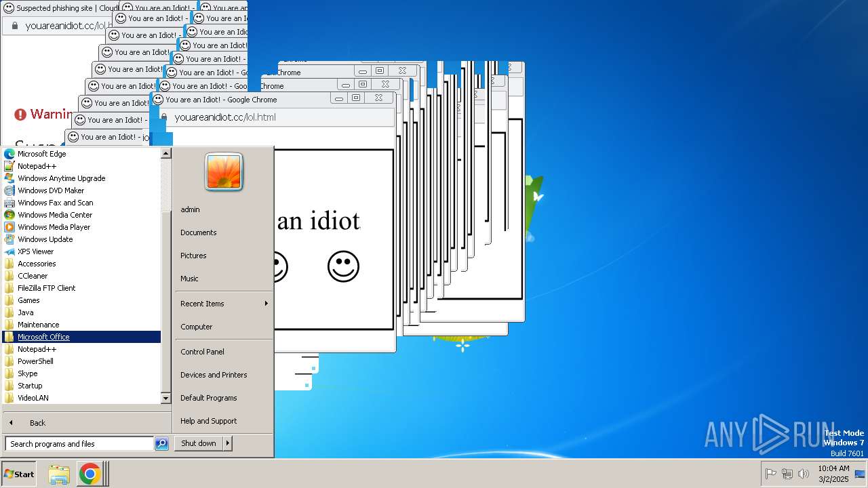Expand the Accessories folder
Viewport: 868px width, 488px height.
[x=81, y=264]
